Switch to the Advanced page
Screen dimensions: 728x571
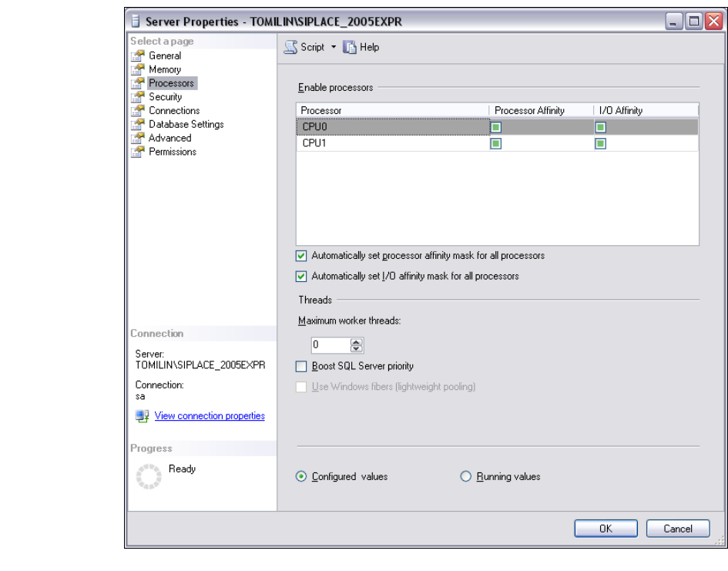point(170,139)
